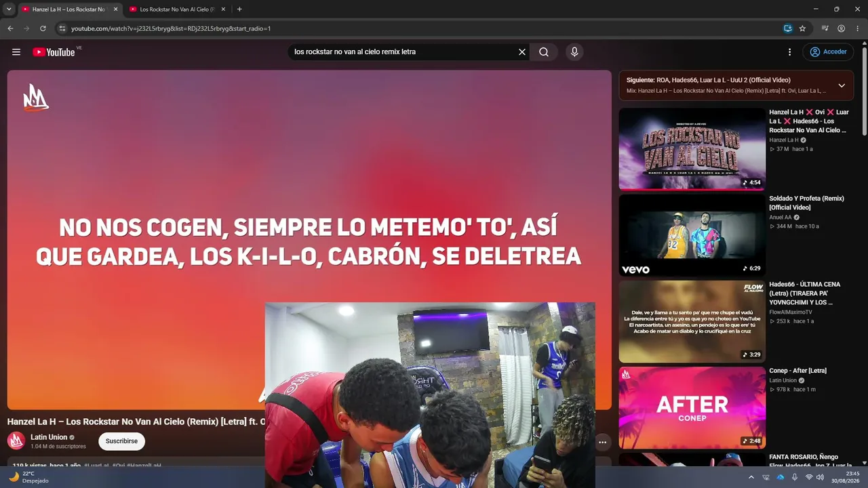Click the FANTA ROSARIO video title
Image resolution: width=868 pixels, height=488 pixels.
(810, 461)
